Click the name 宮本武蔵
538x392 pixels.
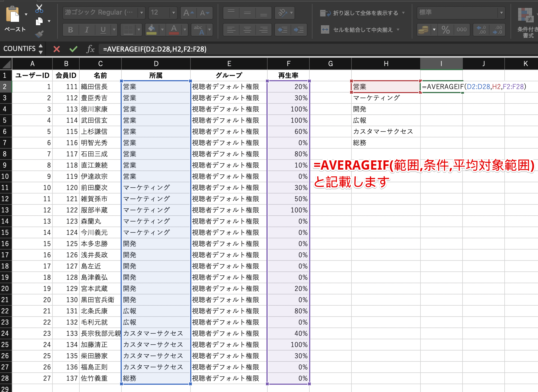[x=94, y=289]
